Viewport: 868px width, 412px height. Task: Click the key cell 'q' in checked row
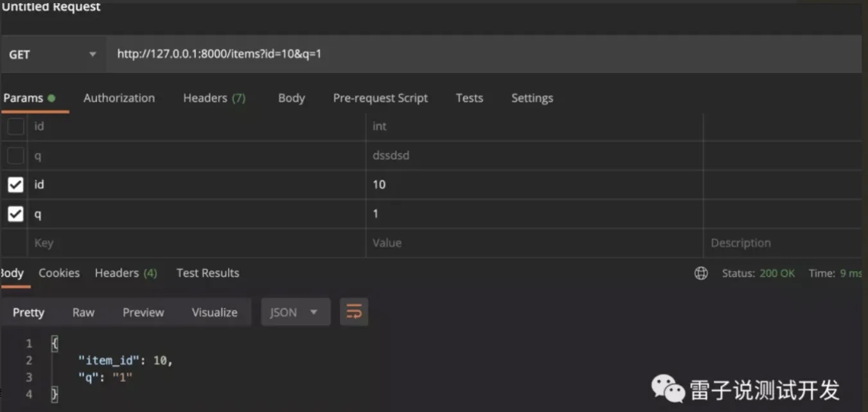click(196, 213)
